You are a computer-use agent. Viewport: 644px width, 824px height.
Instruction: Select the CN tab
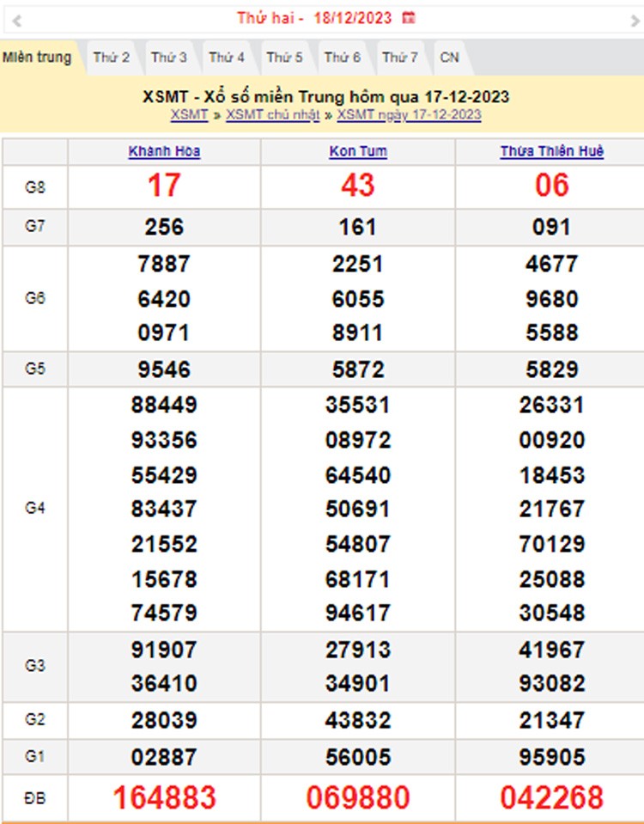(x=449, y=58)
